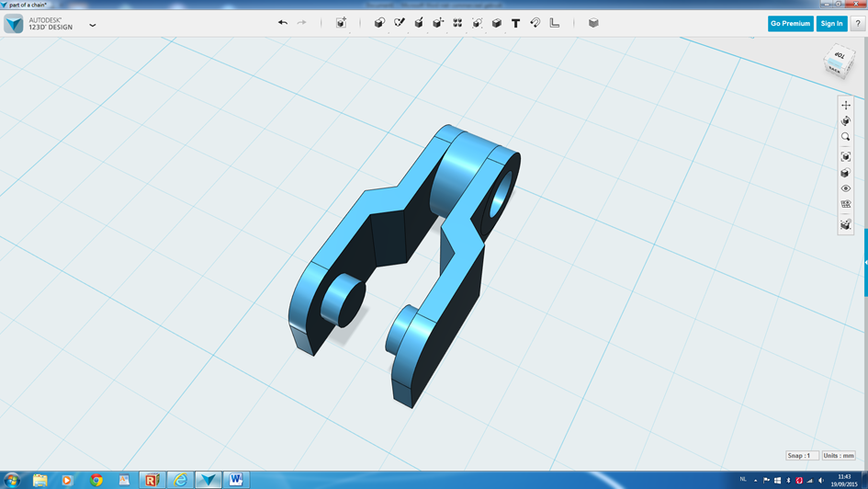The height and width of the screenshot is (489, 868).
Task: Toggle the grid visibility icon
Action: (x=845, y=204)
